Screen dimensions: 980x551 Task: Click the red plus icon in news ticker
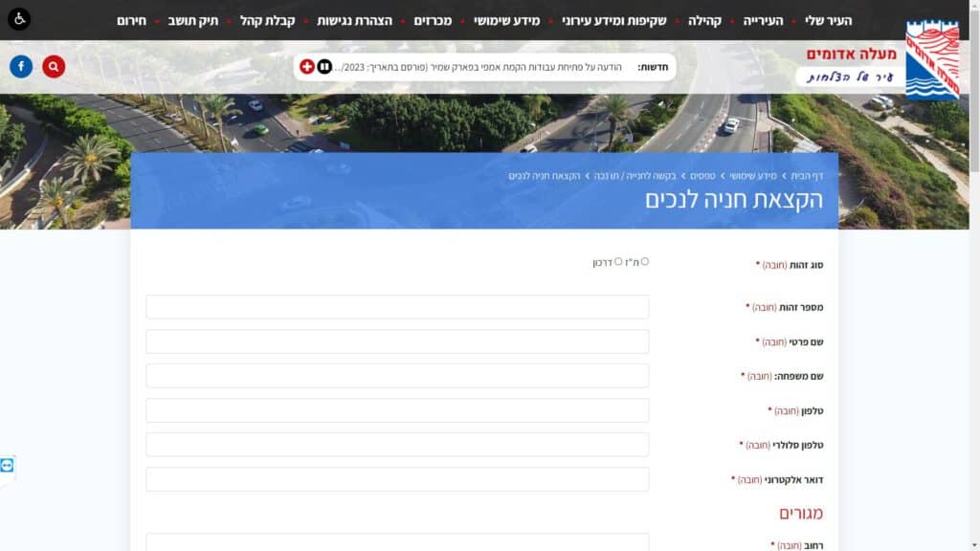coord(307,66)
